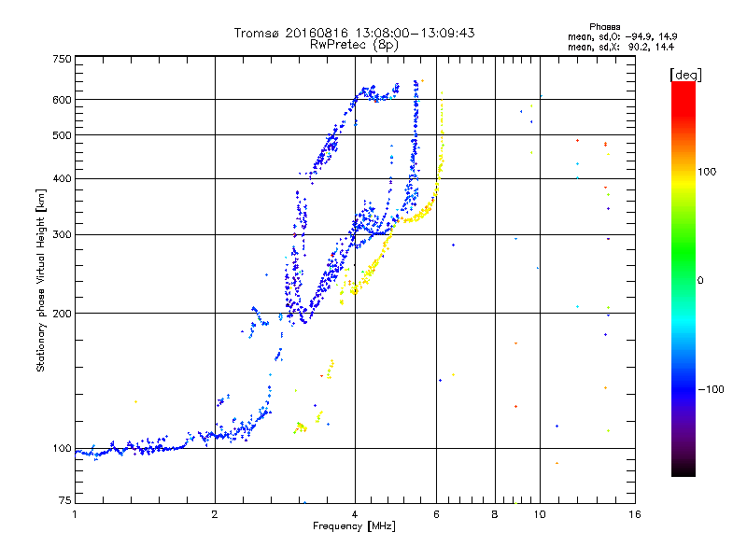This screenshot has height=560, width=747.
Task: Click the height axis tick label "600"
Action: click(x=62, y=100)
